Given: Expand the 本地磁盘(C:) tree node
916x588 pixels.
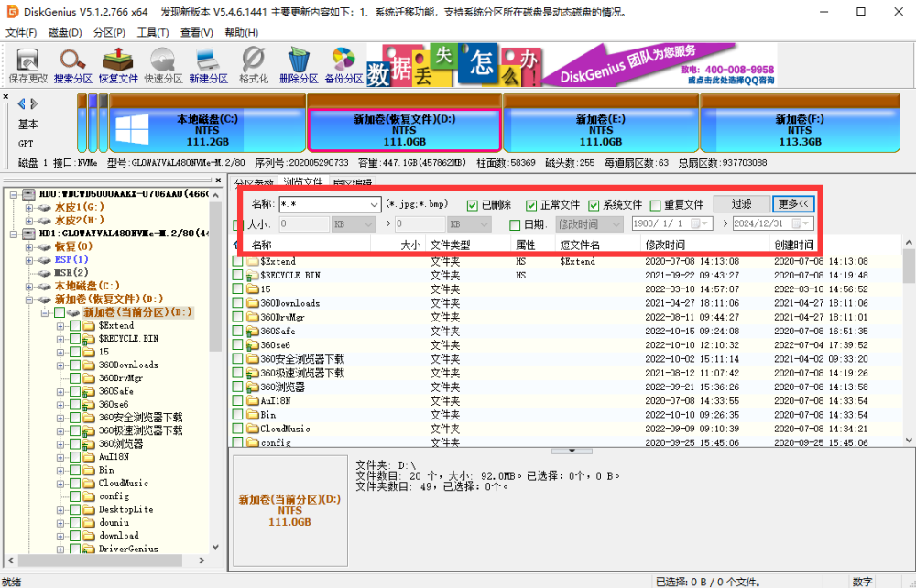Looking at the screenshot, I should (29, 286).
